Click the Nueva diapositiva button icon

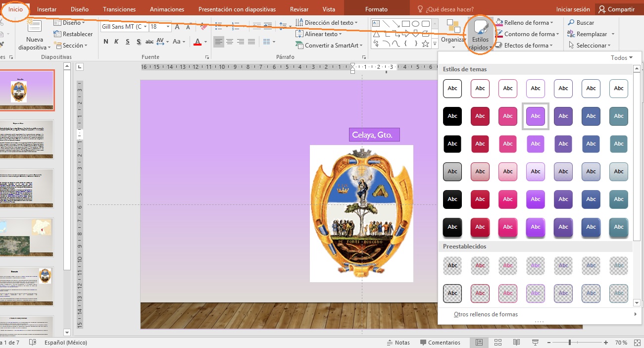34,28
